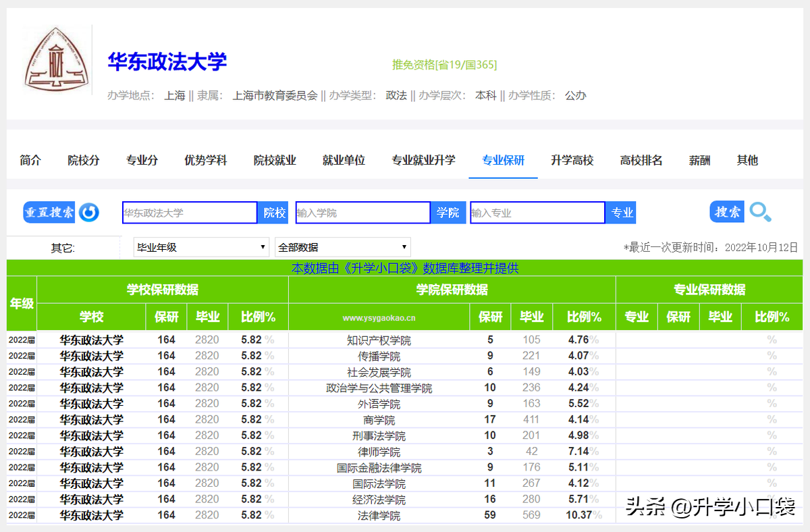Click the 其它 label beside the dropdowns

click(63, 248)
